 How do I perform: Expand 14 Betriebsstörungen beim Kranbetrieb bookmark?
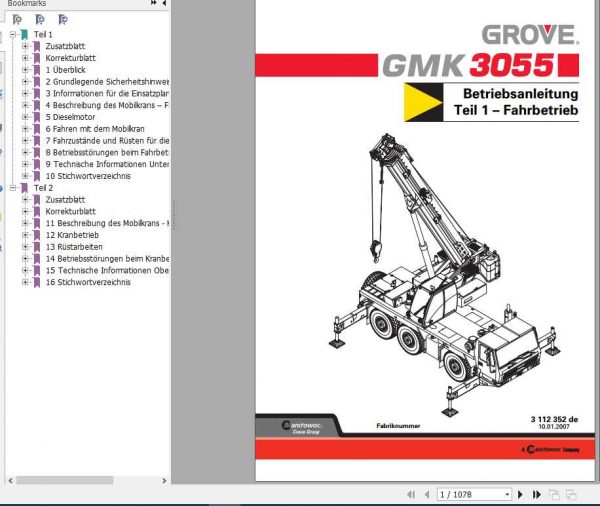click(x=25, y=259)
